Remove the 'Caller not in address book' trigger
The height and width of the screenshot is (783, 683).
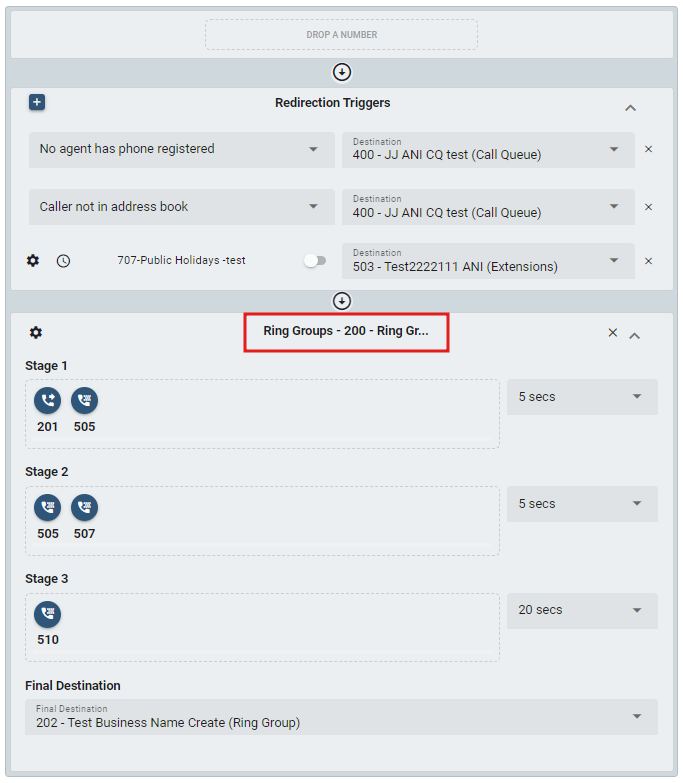tap(648, 207)
